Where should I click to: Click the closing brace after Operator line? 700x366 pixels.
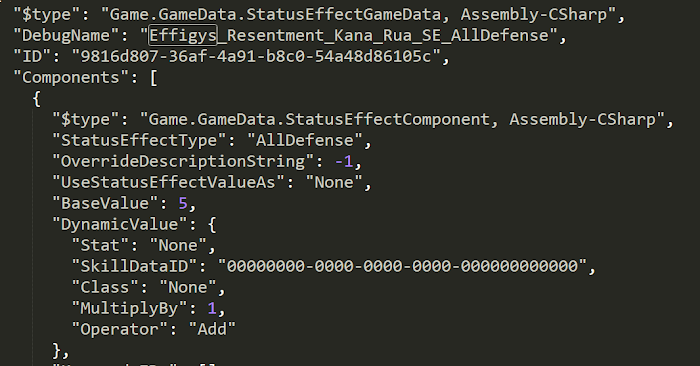[x=57, y=350]
